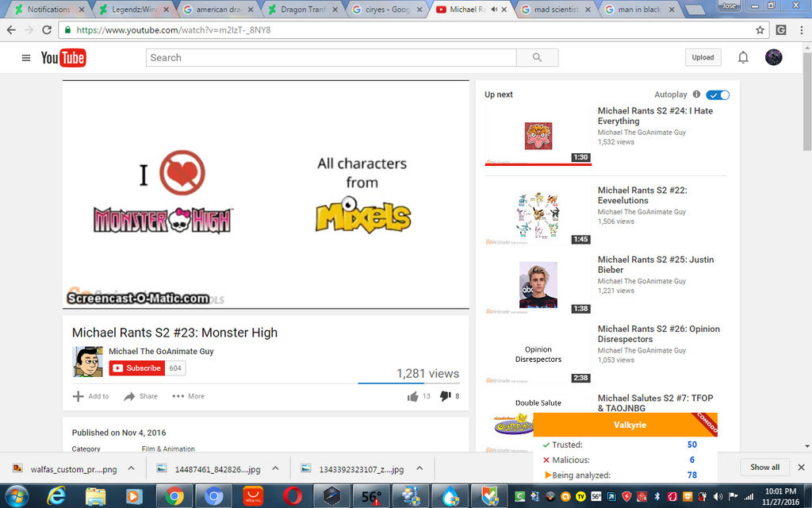The image size is (812, 508).
Task: Click the site security lock icon
Action: (67, 30)
